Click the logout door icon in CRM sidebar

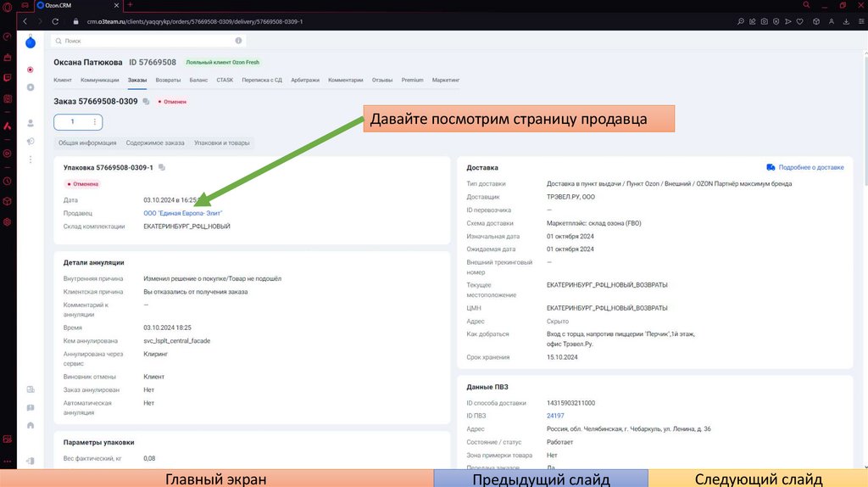tap(31, 461)
